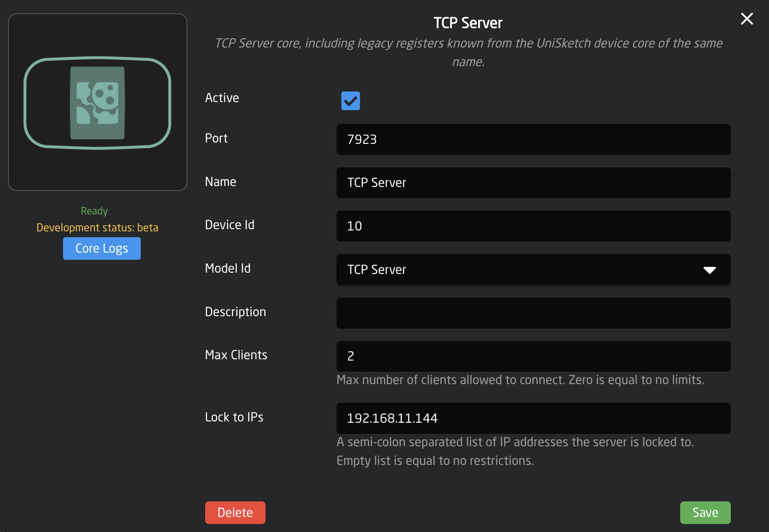
Task: Uncheck the Active checkbox
Action: 350,101
